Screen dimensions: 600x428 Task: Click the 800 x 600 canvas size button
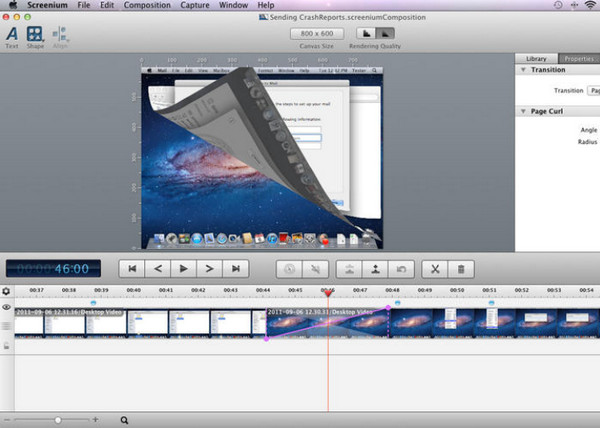316,33
